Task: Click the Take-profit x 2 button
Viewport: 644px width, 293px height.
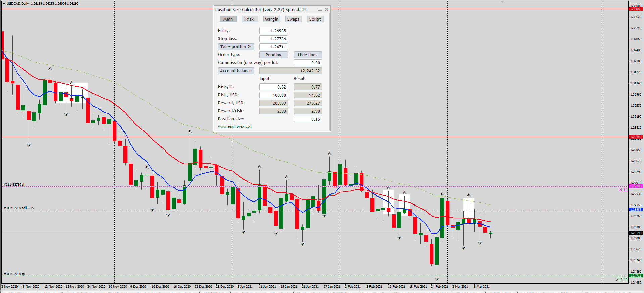Action: 236,47
